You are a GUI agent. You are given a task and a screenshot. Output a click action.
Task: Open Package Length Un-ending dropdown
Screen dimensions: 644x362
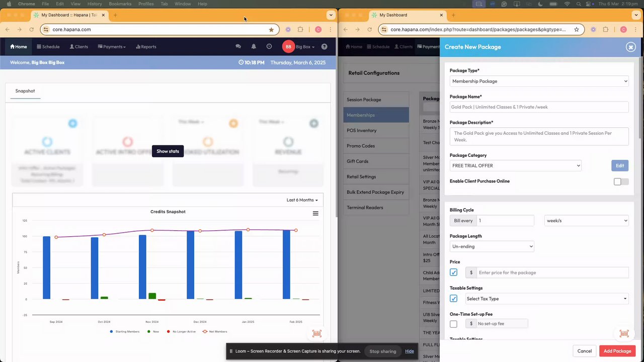(x=492, y=246)
